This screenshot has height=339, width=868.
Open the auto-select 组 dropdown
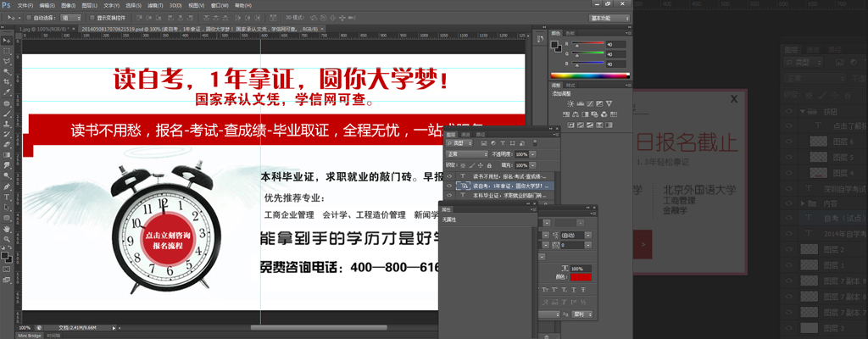(72, 17)
